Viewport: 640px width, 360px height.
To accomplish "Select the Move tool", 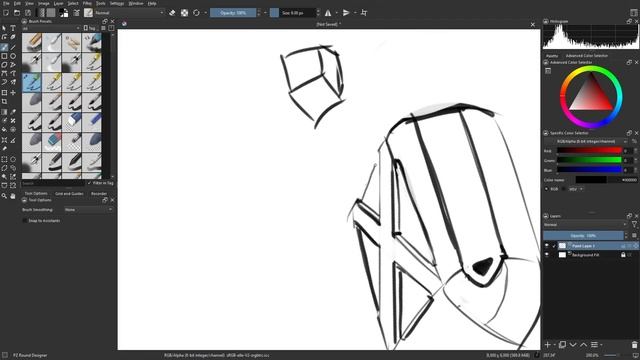I will [x=13, y=93].
